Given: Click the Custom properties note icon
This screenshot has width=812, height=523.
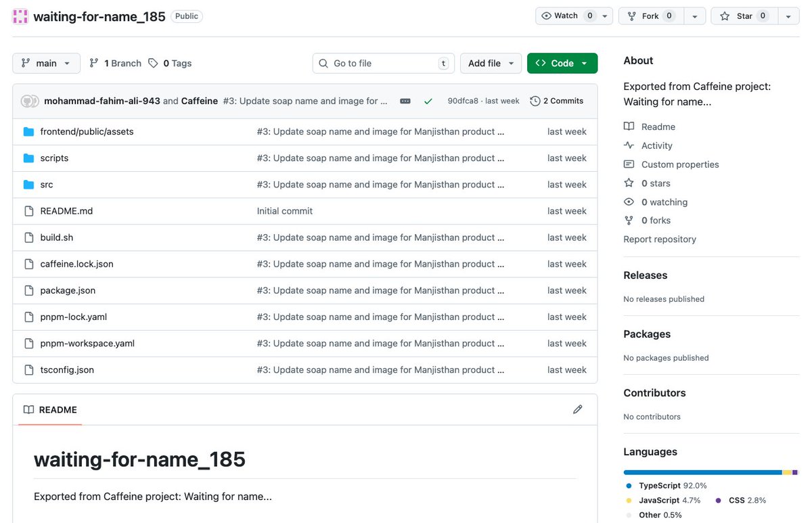Looking at the screenshot, I should [x=629, y=164].
